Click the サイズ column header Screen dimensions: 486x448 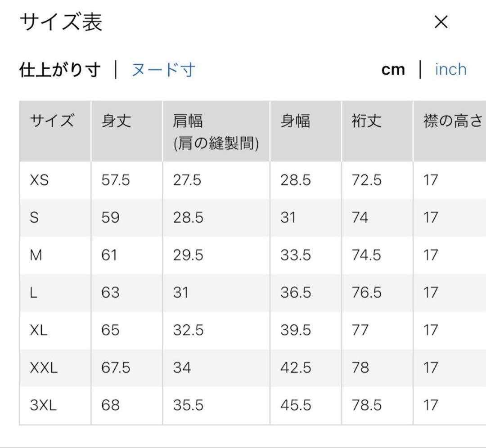(52, 121)
